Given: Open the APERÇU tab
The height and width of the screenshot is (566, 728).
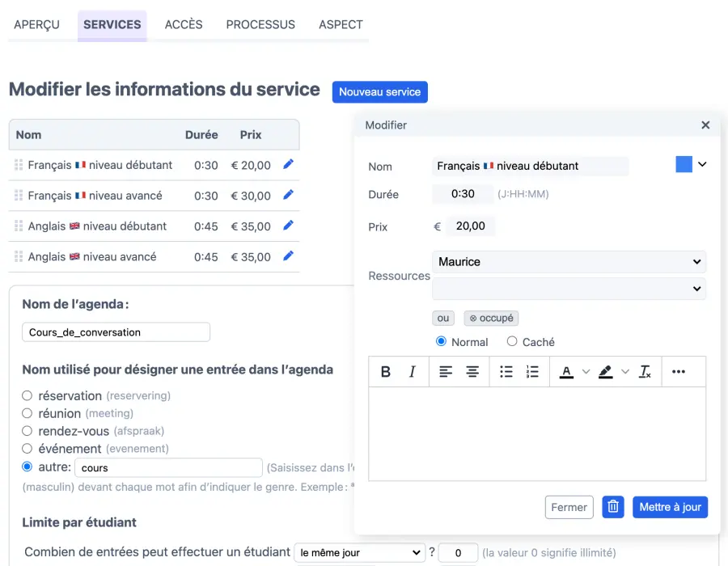Looking at the screenshot, I should [x=36, y=24].
